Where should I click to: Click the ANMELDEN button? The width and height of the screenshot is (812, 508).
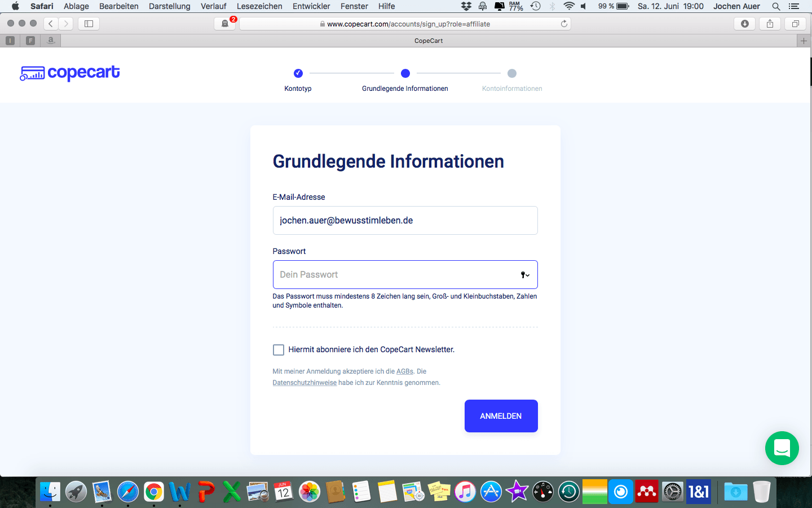coord(501,416)
